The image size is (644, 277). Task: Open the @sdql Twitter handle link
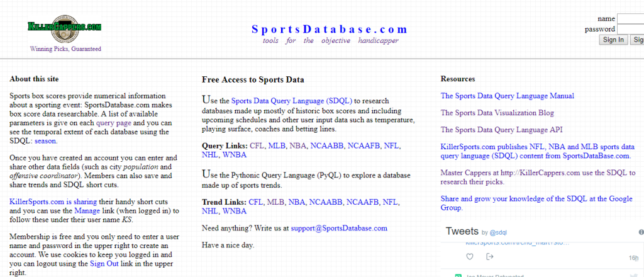pyautogui.click(x=499, y=232)
